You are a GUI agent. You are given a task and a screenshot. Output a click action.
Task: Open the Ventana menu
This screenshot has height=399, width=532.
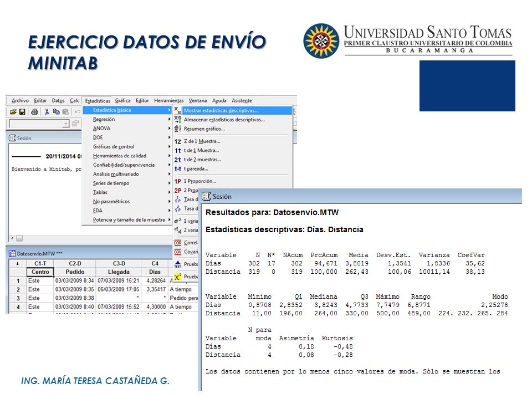coord(198,100)
